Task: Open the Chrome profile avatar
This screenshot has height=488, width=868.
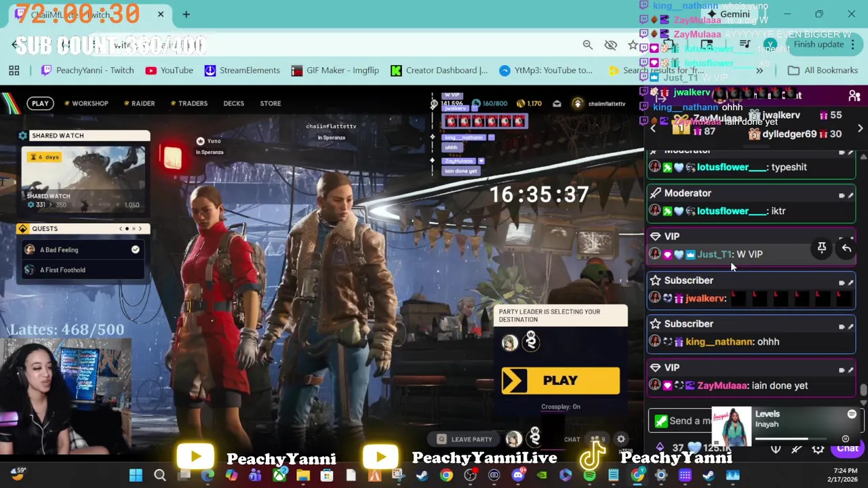Action: click(770, 45)
